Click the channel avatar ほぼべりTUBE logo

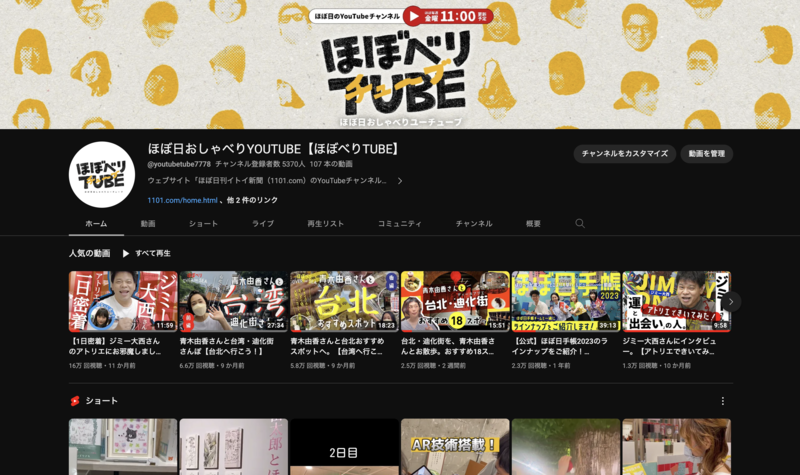click(x=102, y=174)
